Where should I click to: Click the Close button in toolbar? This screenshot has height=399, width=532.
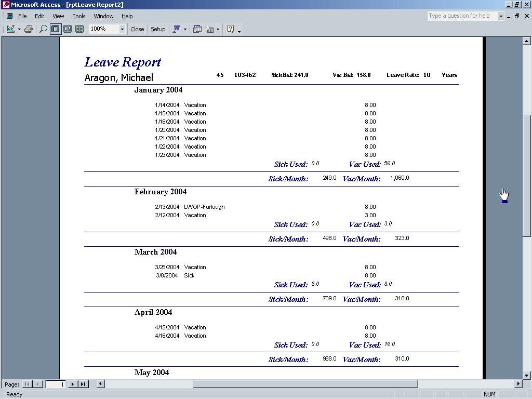point(137,29)
